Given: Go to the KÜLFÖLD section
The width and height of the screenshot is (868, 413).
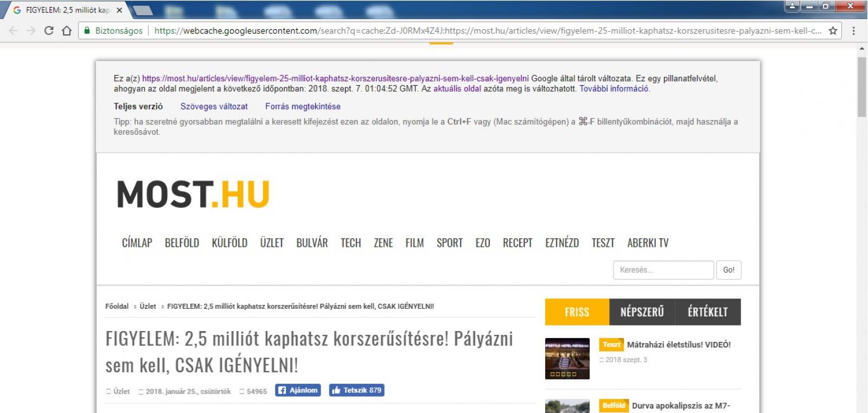Looking at the screenshot, I should click(x=229, y=243).
